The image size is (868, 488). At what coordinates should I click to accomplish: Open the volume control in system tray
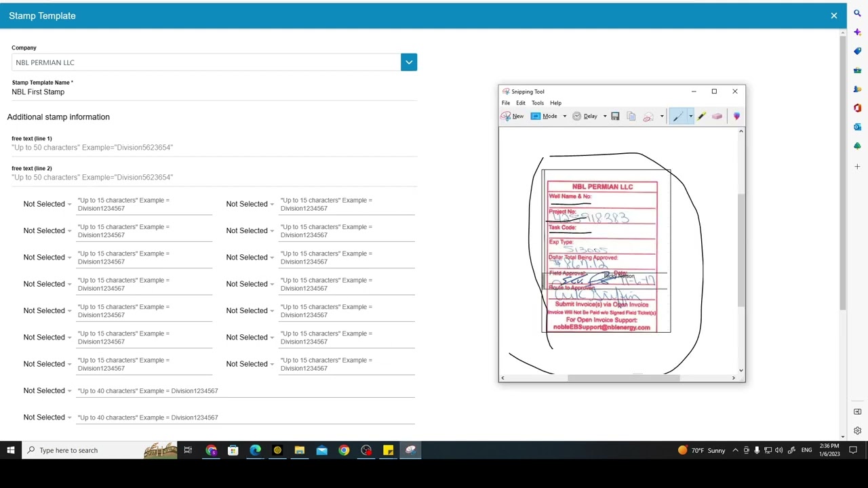778,450
